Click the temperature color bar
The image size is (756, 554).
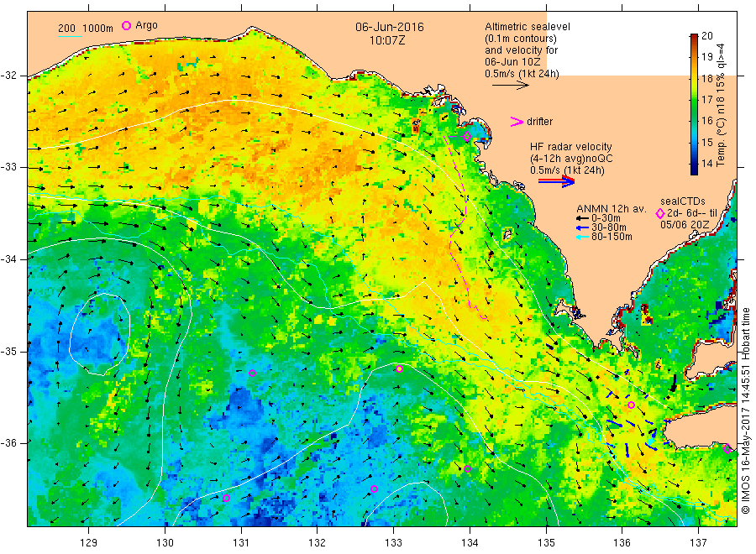point(694,104)
